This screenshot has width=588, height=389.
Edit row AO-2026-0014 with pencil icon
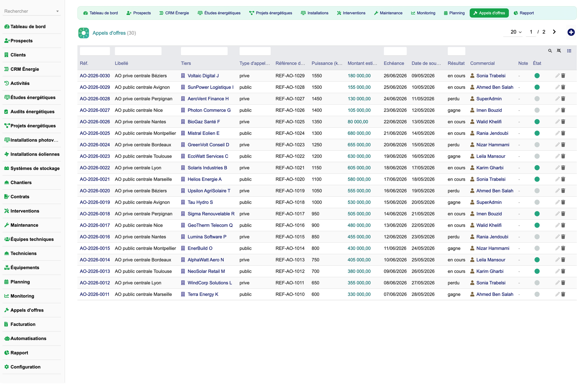pos(557,260)
